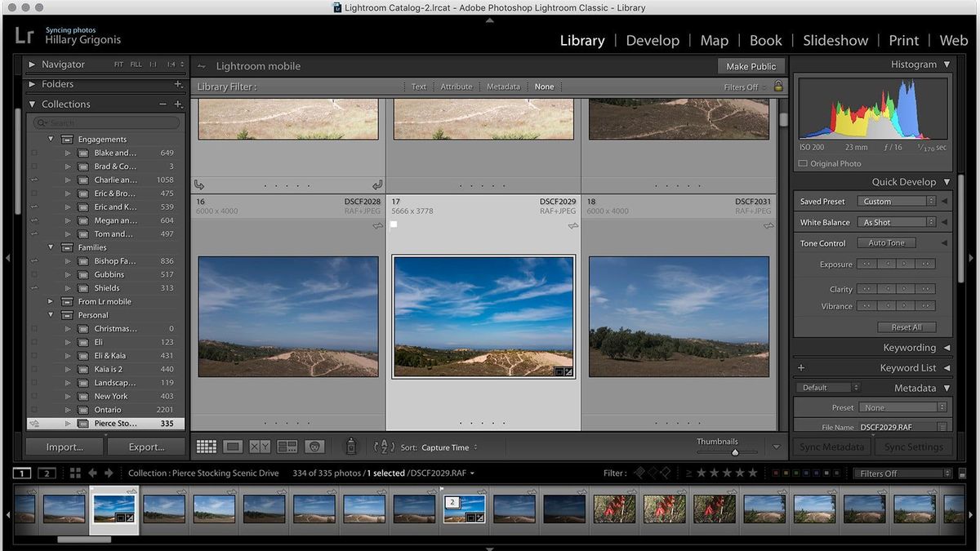Expand the Folders panel
Viewport: 980px width, 551px height.
pos(33,84)
